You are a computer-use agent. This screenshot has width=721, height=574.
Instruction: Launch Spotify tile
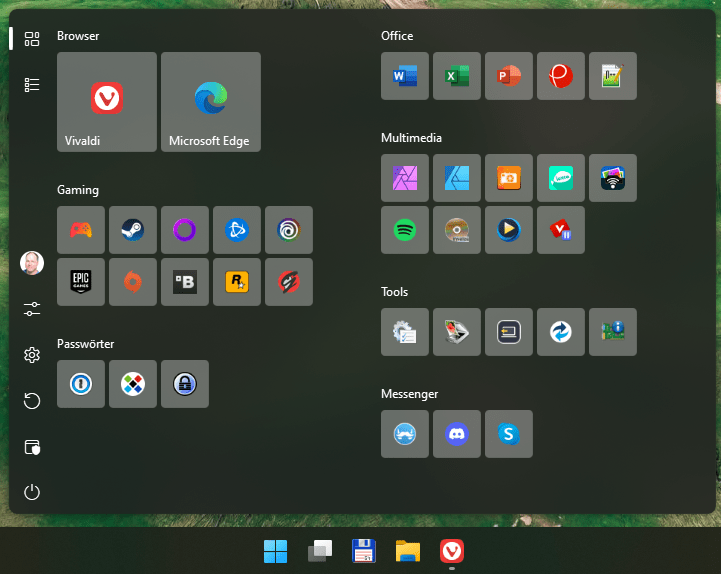[405, 230]
